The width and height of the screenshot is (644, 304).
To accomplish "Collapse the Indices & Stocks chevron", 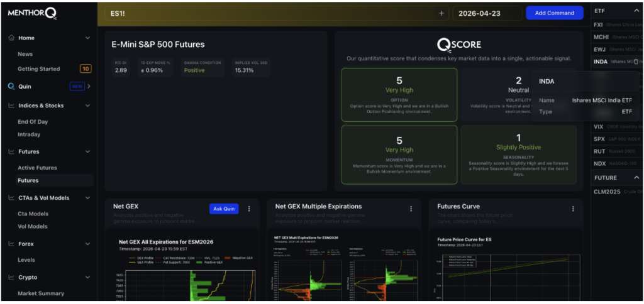I will pyautogui.click(x=87, y=106).
